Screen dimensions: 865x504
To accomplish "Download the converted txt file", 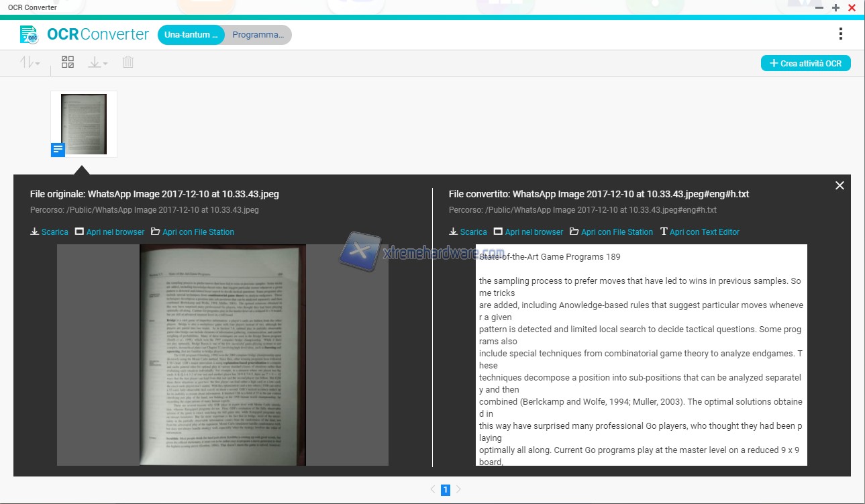I will pos(468,232).
